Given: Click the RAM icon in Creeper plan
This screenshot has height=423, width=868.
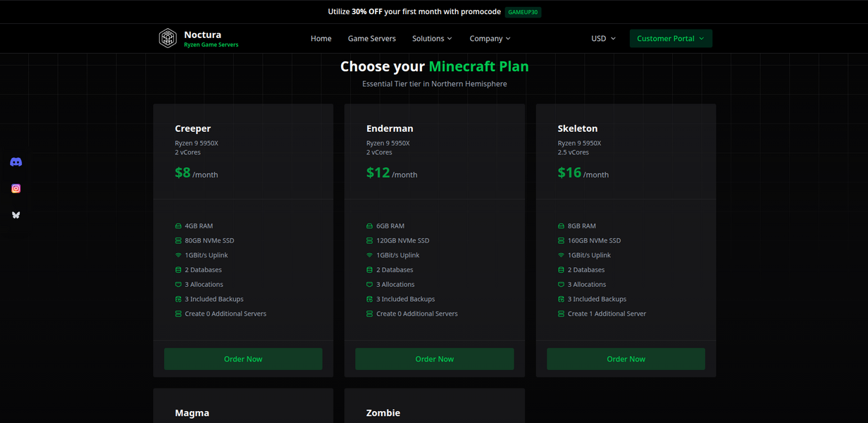Looking at the screenshot, I should [178, 226].
